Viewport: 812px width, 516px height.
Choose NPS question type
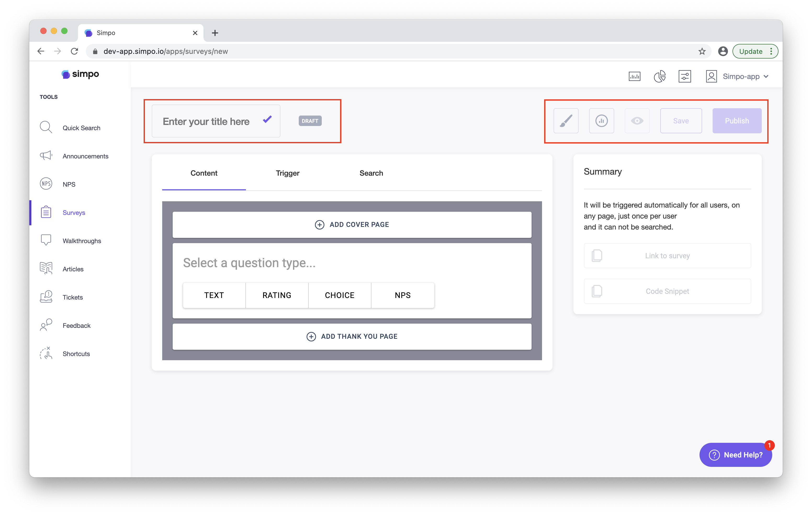(x=403, y=295)
